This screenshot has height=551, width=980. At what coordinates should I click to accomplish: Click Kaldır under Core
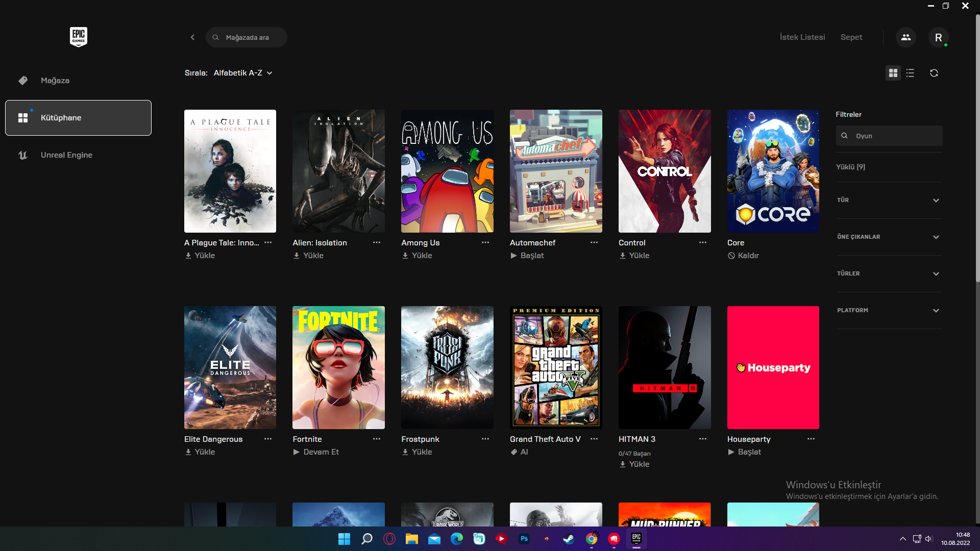[744, 256]
